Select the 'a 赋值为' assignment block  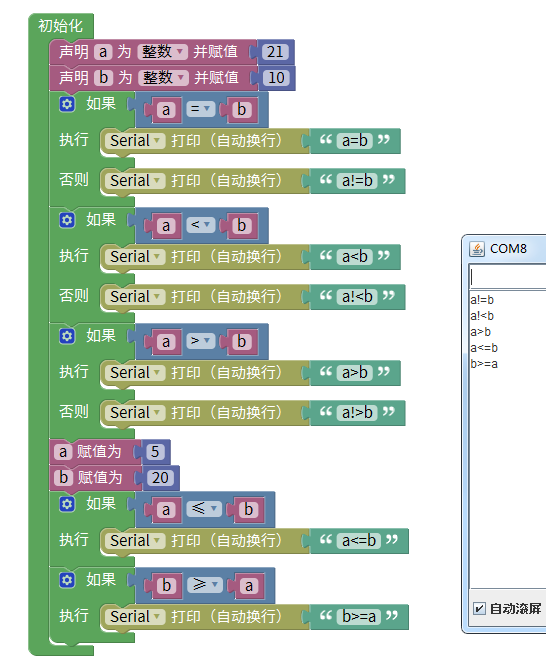pos(98,452)
